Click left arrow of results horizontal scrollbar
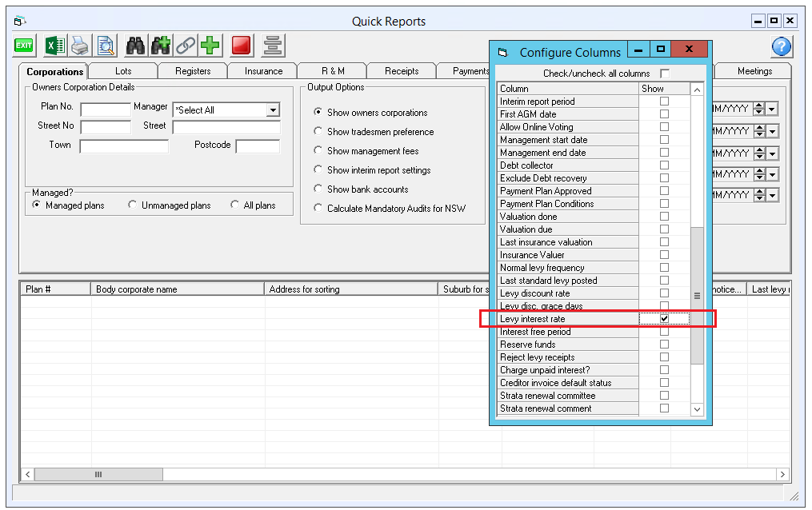 27,474
